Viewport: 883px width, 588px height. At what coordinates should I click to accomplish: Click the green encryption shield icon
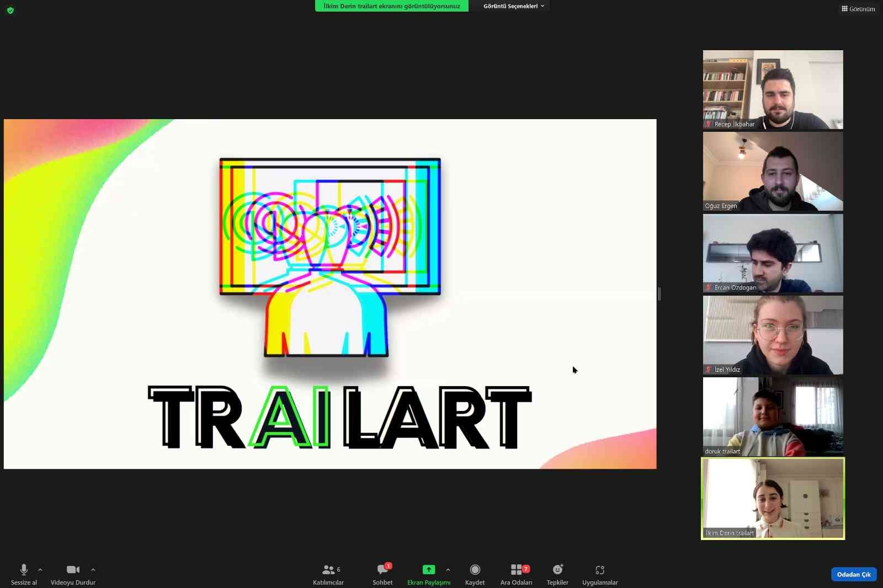[10, 10]
